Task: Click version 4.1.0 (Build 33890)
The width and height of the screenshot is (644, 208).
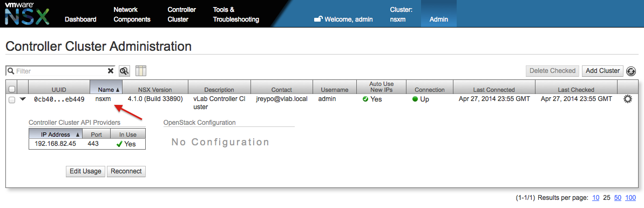Action: 155,99
